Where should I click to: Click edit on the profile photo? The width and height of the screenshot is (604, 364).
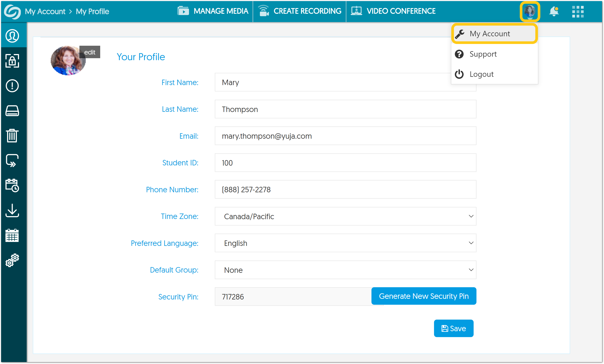(x=90, y=52)
